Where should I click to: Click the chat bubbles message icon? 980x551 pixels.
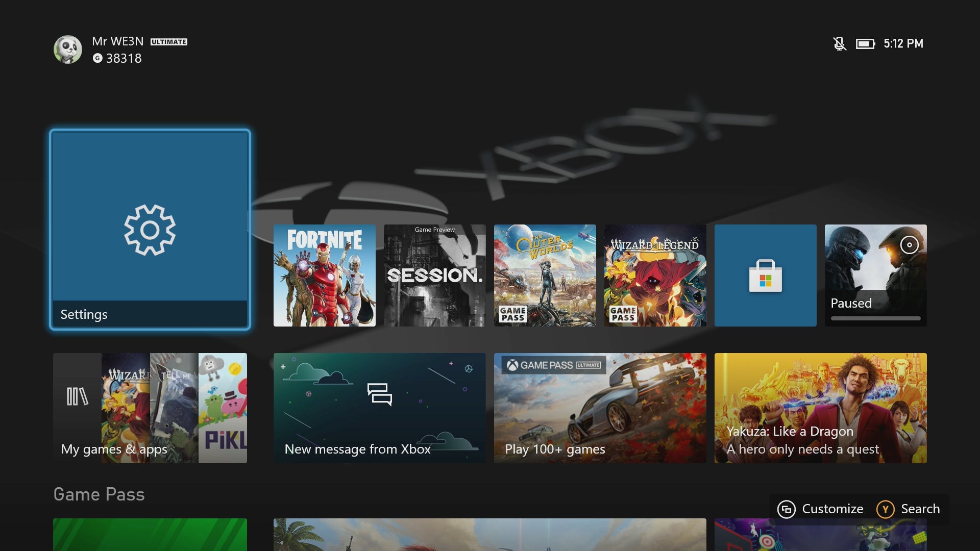point(379,394)
